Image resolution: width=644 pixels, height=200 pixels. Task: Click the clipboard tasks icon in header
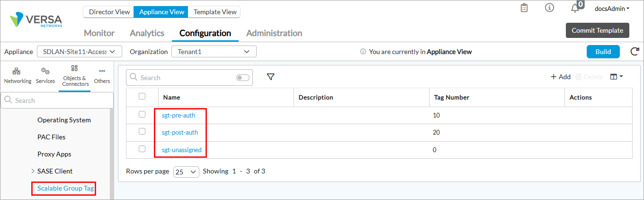click(x=524, y=8)
